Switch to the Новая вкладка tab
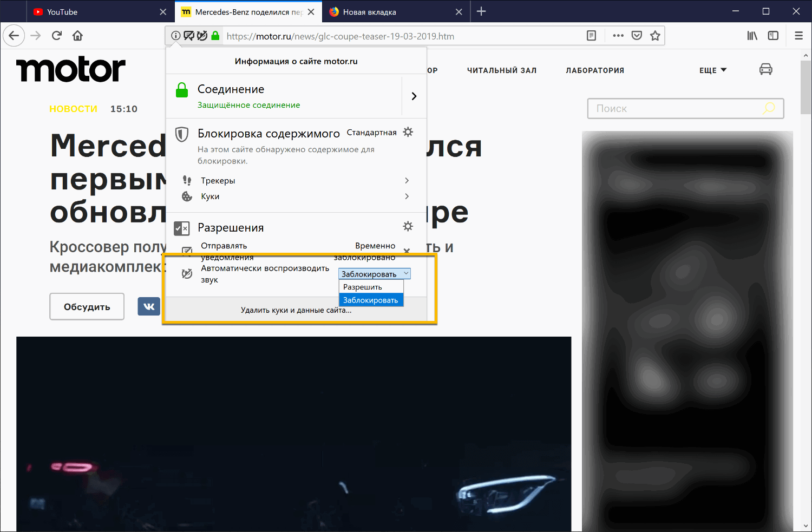812x532 pixels. coord(396,12)
